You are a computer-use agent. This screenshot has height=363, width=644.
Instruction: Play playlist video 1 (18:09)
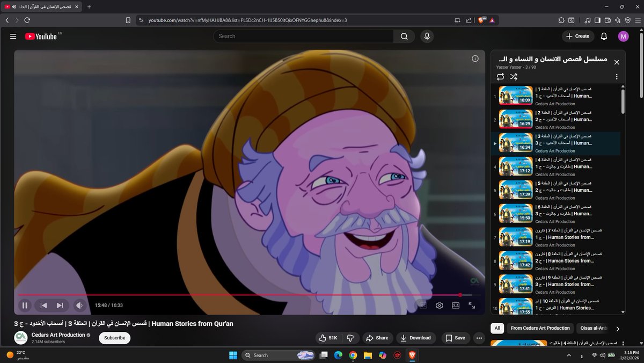click(x=555, y=96)
